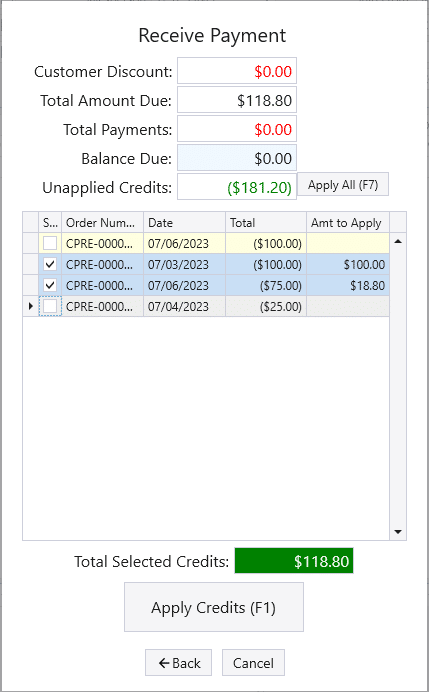Click the green Total Selected Credits box
The width and height of the screenshot is (429, 692).
pos(294,561)
